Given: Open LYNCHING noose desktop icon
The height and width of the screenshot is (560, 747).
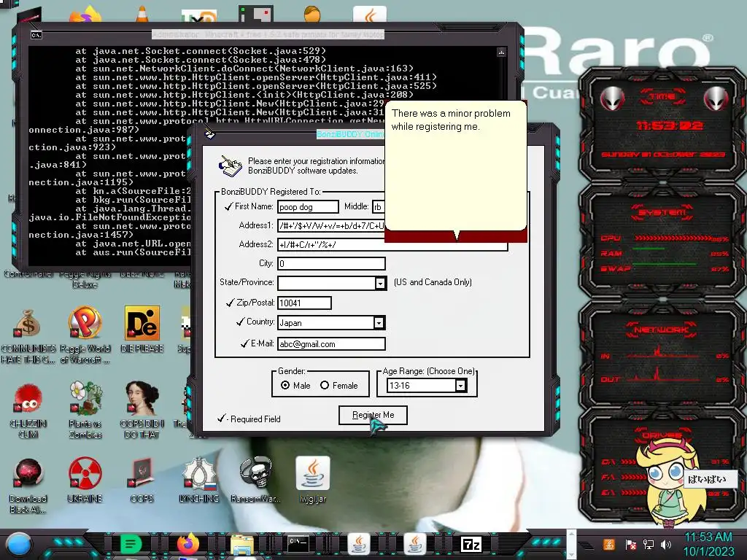Looking at the screenshot, I should [x=199, y=480].
